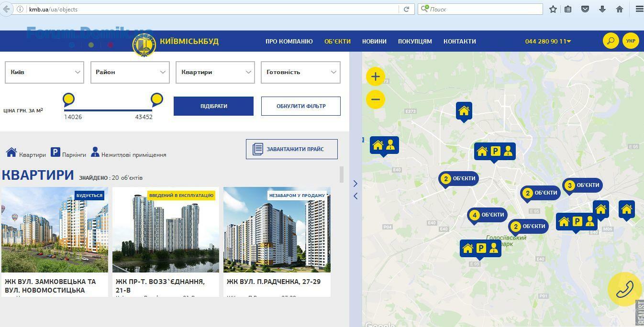Image resolution: width=644 pixels, height=327 pixels.
Task: Zoom out the map with minus button
Action: [x=376, y=99]
